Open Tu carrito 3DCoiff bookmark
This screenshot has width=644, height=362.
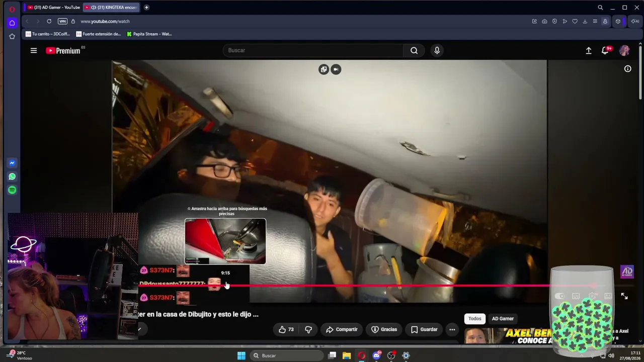(48, 34)
